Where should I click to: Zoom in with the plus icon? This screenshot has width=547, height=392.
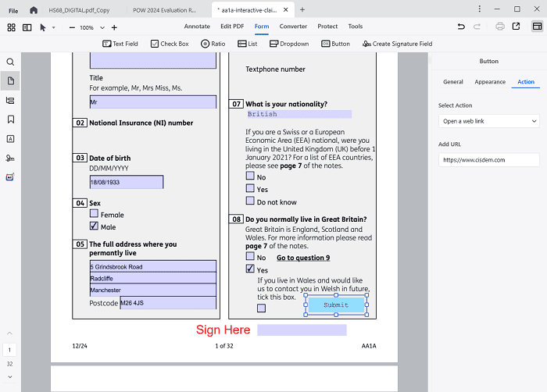(x=114, y=27)
